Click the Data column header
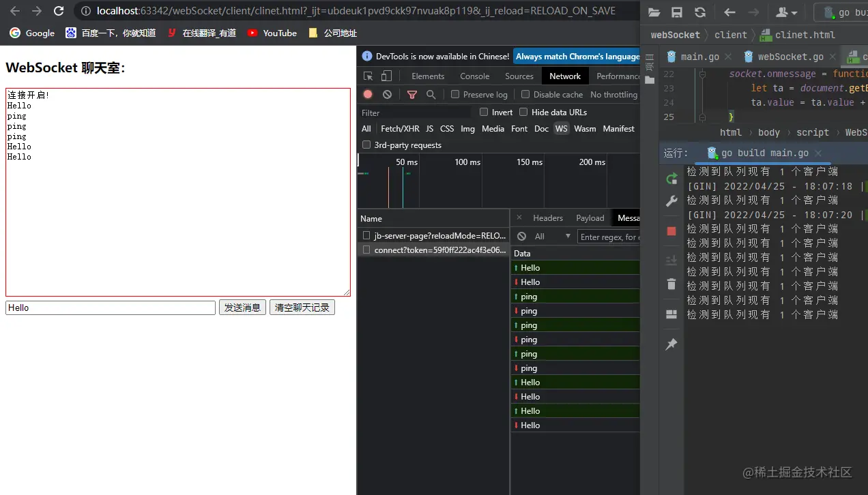Screen dimensions: 868x495 575,254
